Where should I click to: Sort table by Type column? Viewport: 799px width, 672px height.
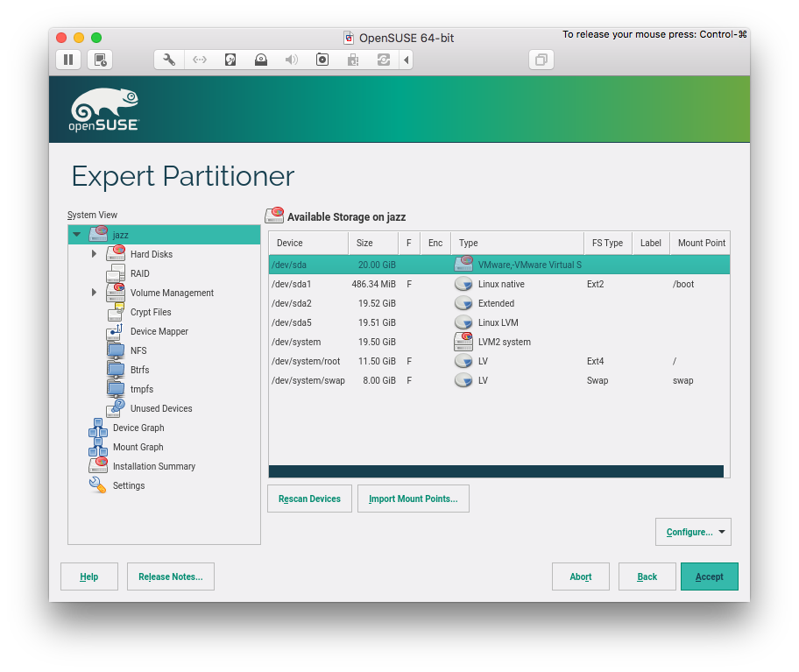coord(517,243)
